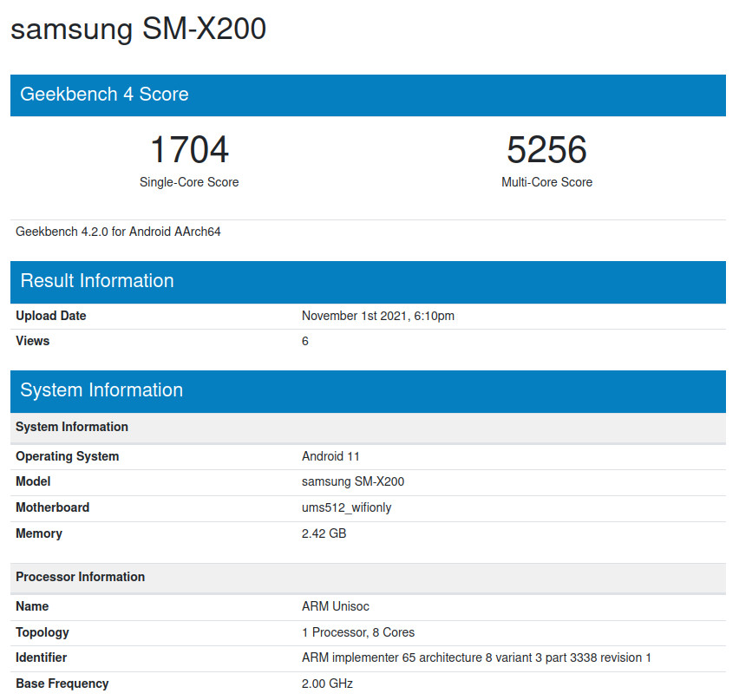The width and height of the screenshot is (739, 700).
Task: Click the 1704 single-core score number
Action: tap(189, 149)
